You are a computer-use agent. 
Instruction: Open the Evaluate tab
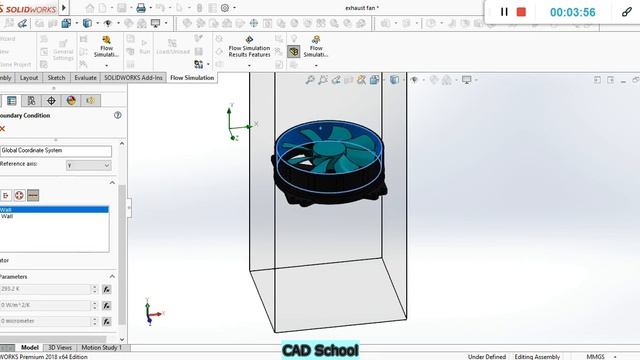coord(85,78)
